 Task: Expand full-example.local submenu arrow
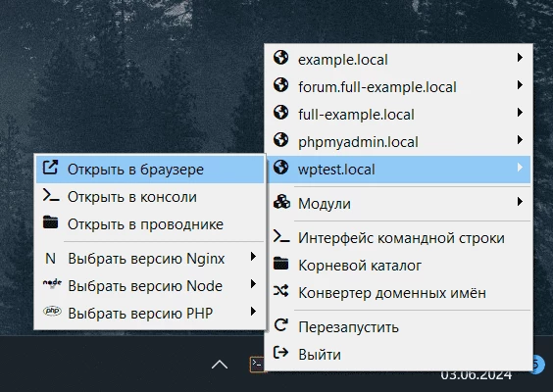pos(520,113)
